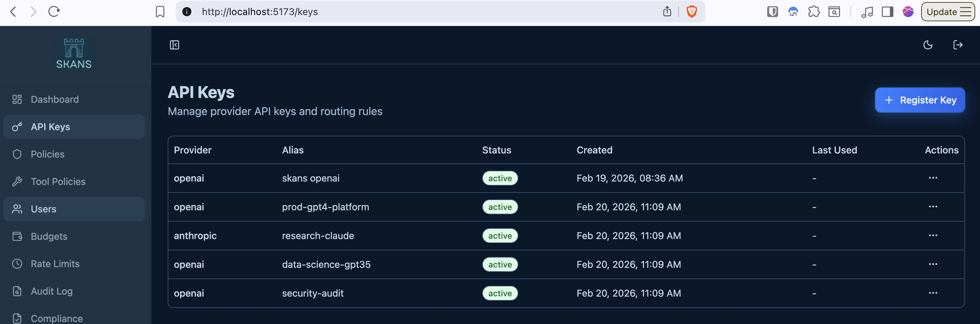Screen dimensions: 980x324
Task: Open the music note playlist icon
Action: pyautogui.click(x=867, y=12)
